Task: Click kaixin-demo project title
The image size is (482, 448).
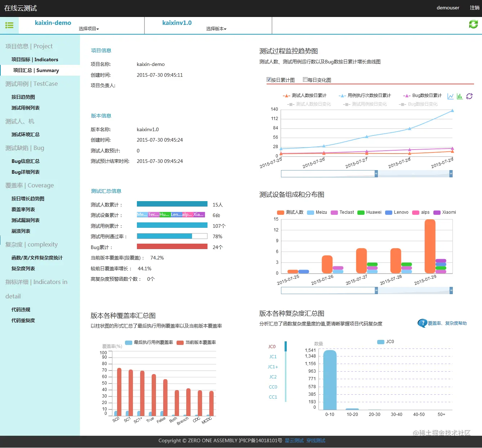Action: click(x=53, y=23)
